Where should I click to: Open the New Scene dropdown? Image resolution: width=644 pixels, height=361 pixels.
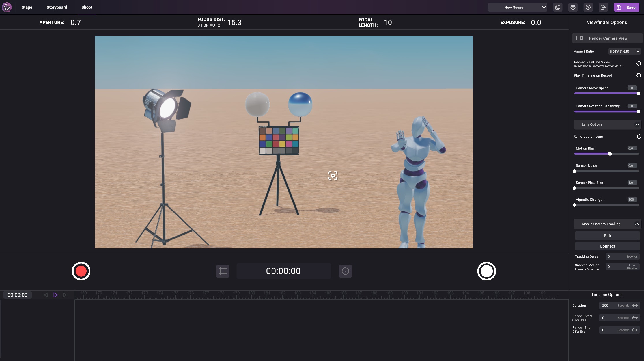(517, 8)
